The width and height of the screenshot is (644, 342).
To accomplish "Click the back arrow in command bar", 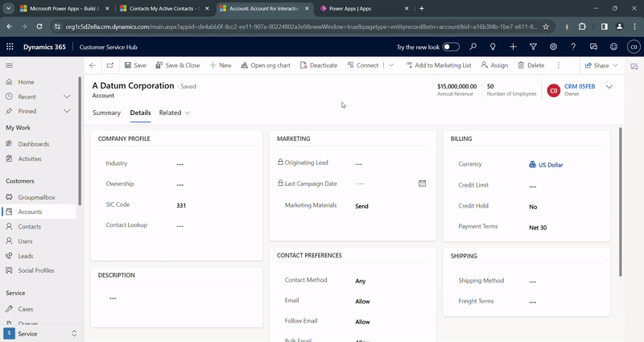I will click(x=93, y=65).
